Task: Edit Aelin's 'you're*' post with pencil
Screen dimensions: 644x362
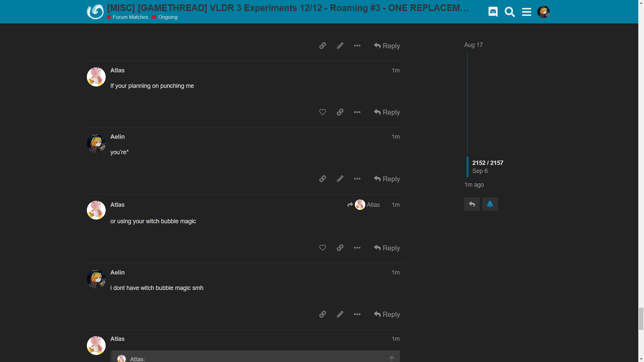Action: coord(340,179)
